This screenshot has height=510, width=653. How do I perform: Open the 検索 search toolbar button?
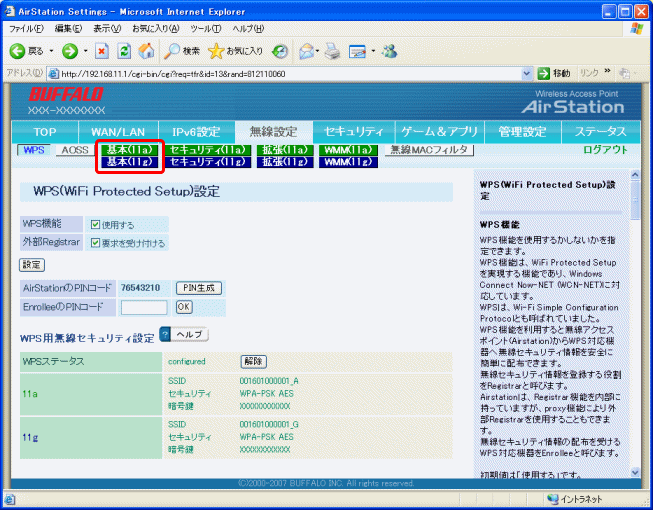coord(181,51)
